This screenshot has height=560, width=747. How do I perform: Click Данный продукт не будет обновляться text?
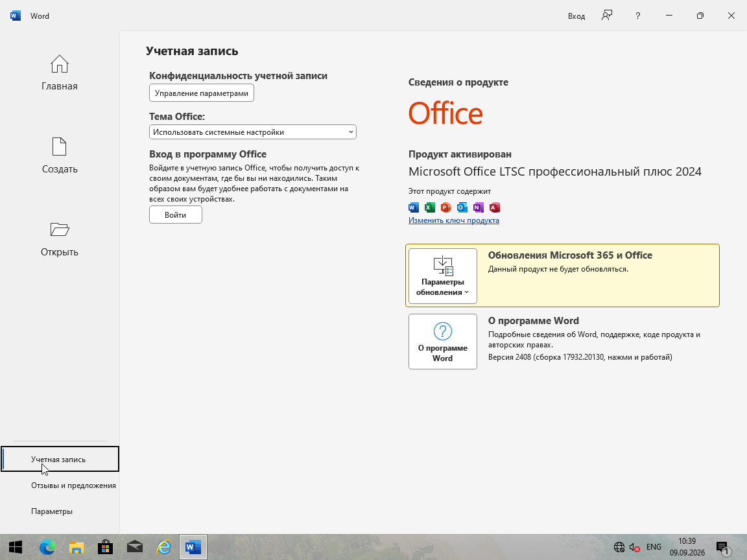558,269
